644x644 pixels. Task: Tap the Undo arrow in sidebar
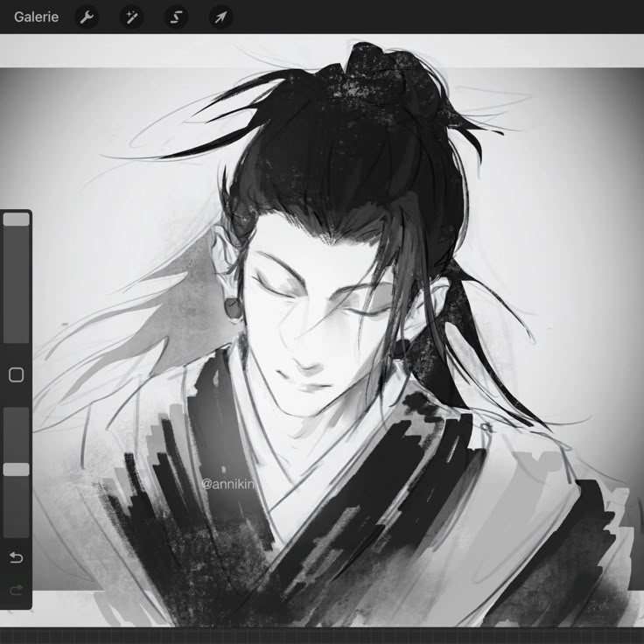point(16,557)
